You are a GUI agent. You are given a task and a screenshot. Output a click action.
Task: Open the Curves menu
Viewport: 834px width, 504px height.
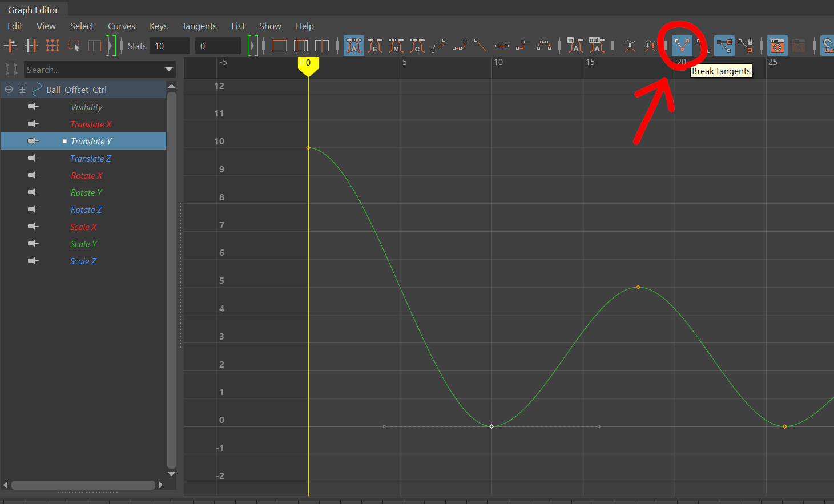tap(122, 26)
